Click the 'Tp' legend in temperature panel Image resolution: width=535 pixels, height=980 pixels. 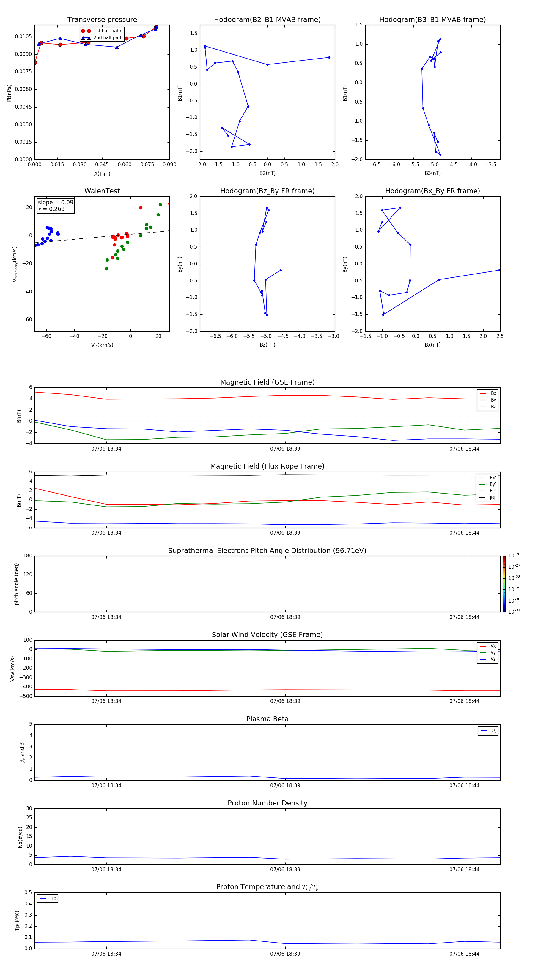(x=48, y=899)
